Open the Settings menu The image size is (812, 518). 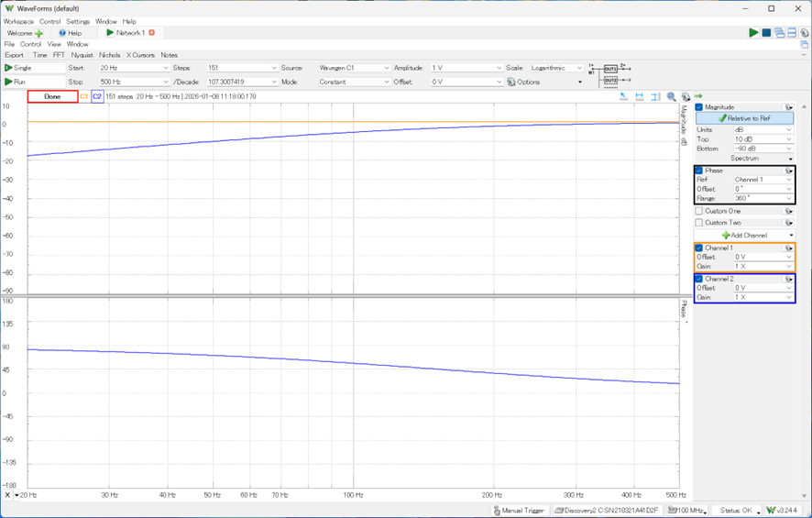click(x=77, y=21)
